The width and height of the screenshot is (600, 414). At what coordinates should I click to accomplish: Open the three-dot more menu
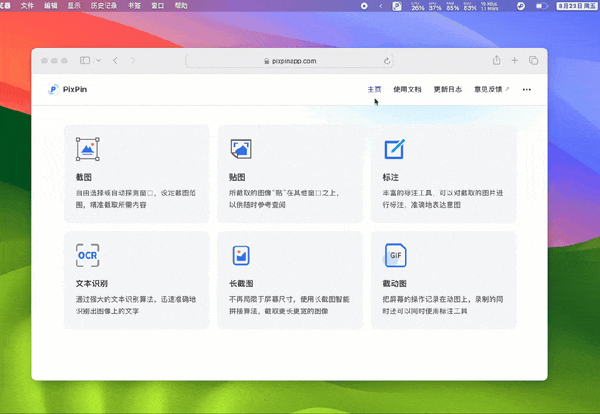click(x=527, y=90)
